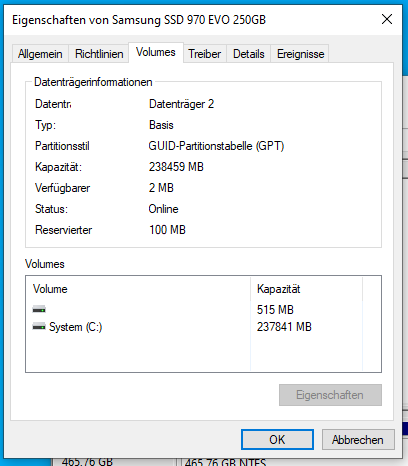This screenshot has width=408, height=466.
Task: Click the Status: label
Action: [x=51, y=209]
